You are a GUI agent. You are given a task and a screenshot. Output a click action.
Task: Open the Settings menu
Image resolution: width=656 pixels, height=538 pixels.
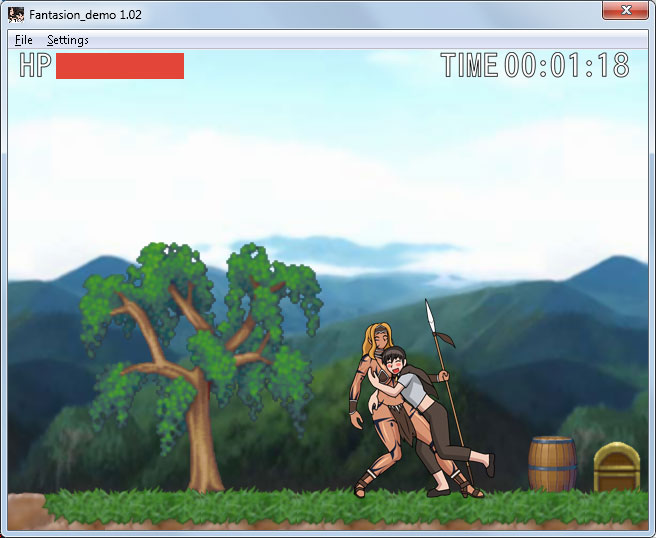pyautogui.click(x=68, y=40)
